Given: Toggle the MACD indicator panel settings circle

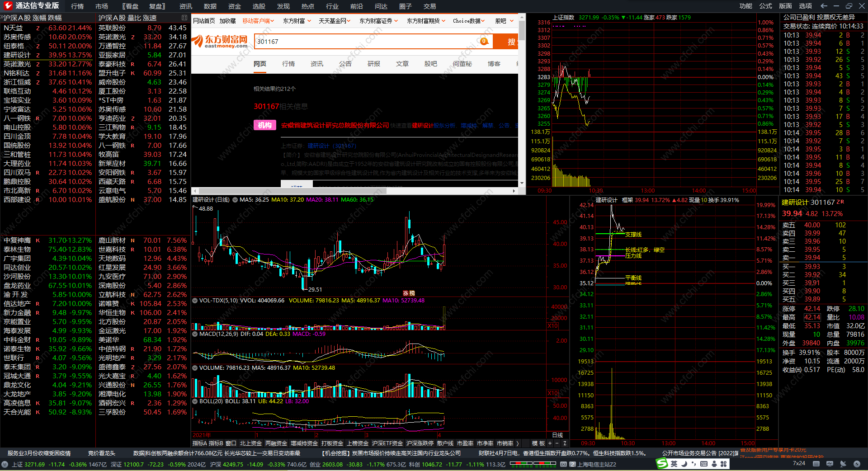Looking at the screenshot, I should tap(195, 334).
